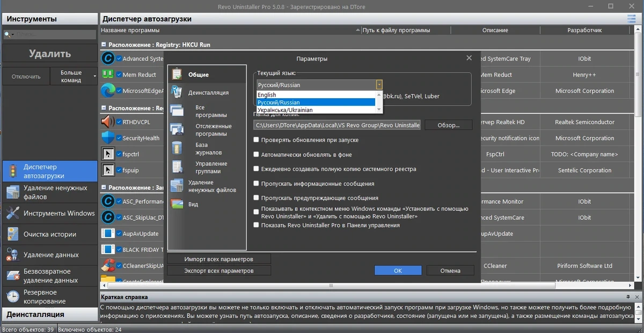The image size is (644, 333).
Task: Click the CCleanerSkipUAC entry icon
Action: (x=108, y=265)
